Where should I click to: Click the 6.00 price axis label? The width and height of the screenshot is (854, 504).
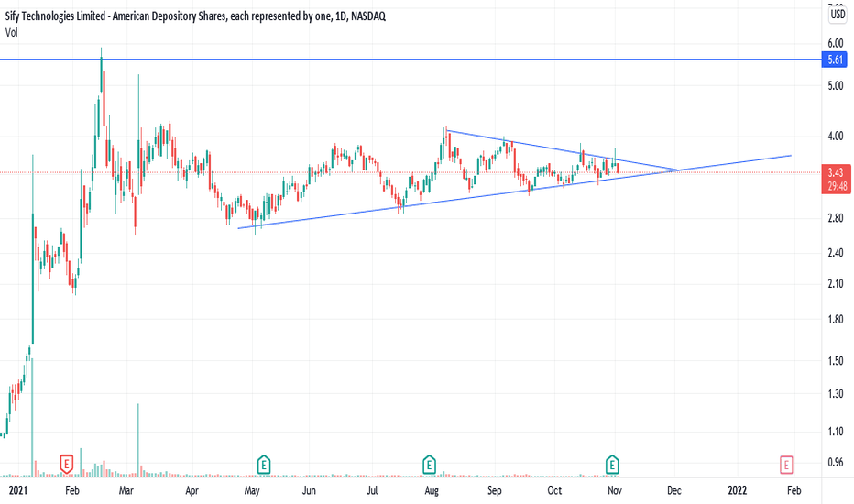835,44
